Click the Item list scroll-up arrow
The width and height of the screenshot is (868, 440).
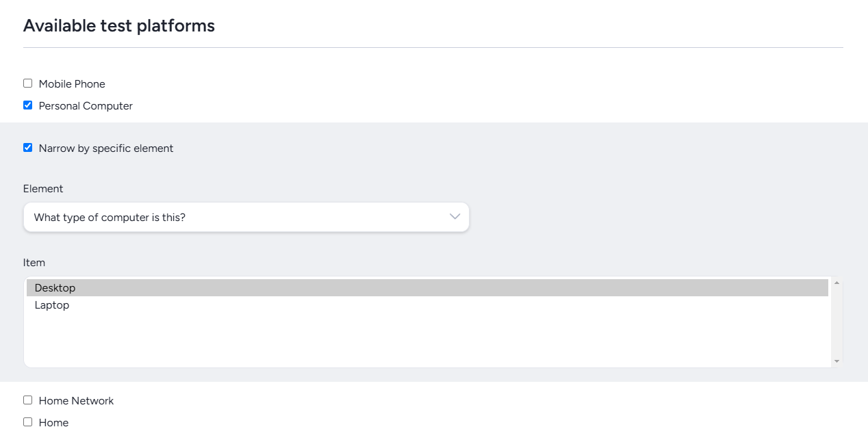tap(837, 283)
